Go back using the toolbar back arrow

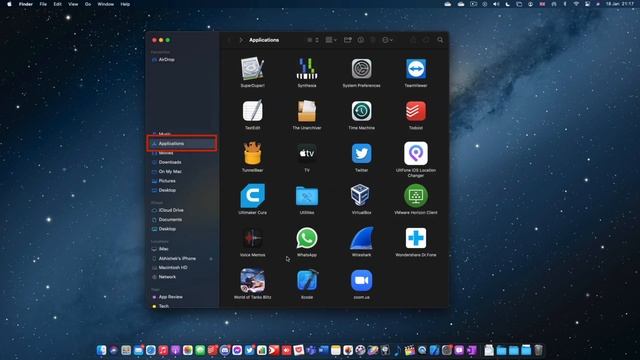[229, 40]
